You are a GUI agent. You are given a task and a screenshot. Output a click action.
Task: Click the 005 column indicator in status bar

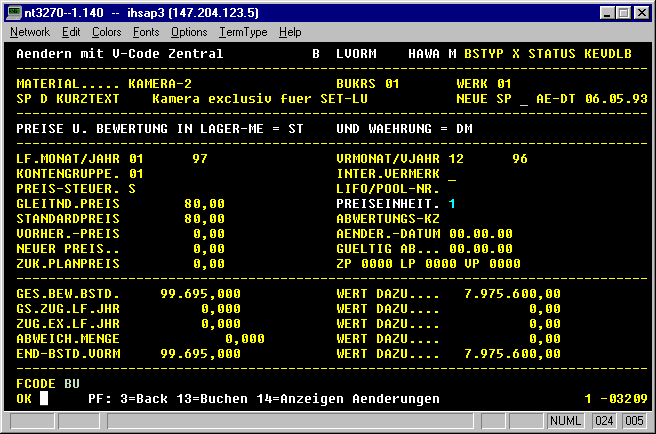(634, 421)
